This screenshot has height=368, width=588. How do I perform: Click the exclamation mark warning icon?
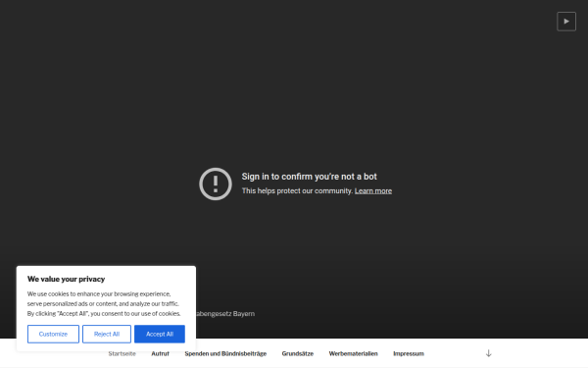point(216,184)
